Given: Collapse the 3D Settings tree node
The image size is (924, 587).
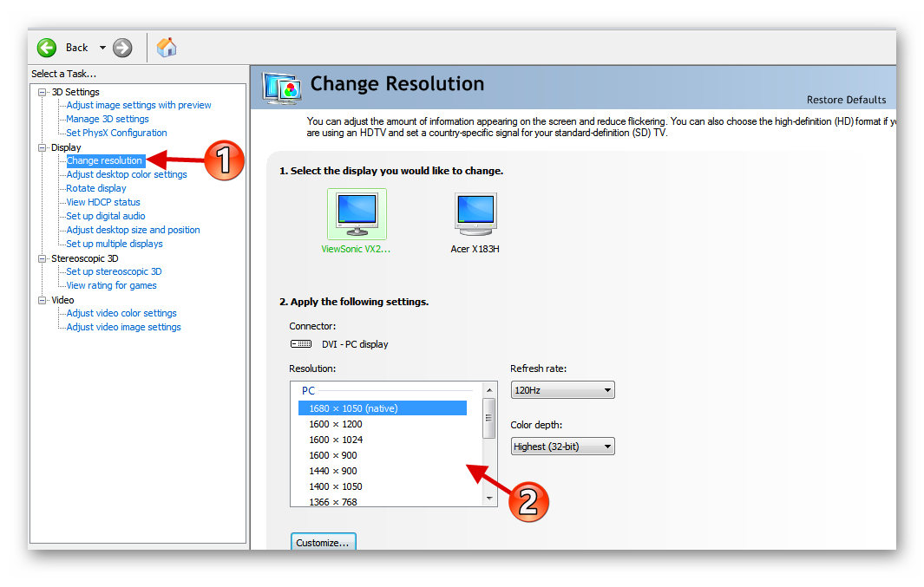Looking at the screenshot, I should 42,92.
